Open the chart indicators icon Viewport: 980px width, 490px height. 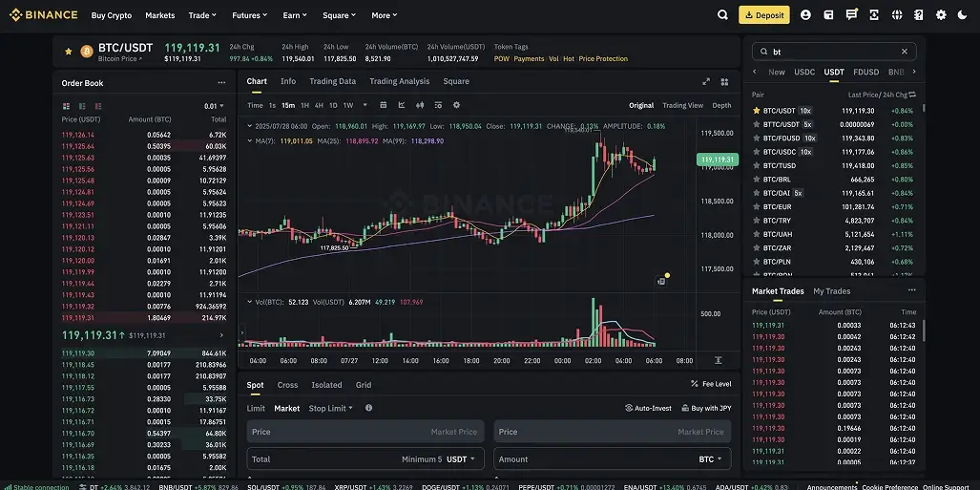click(438, 105)
